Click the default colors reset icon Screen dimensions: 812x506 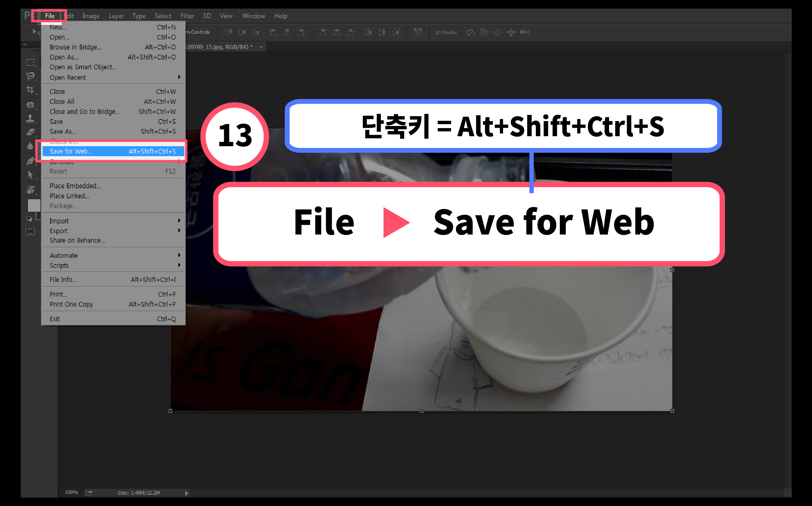click(x=29, y=218)
